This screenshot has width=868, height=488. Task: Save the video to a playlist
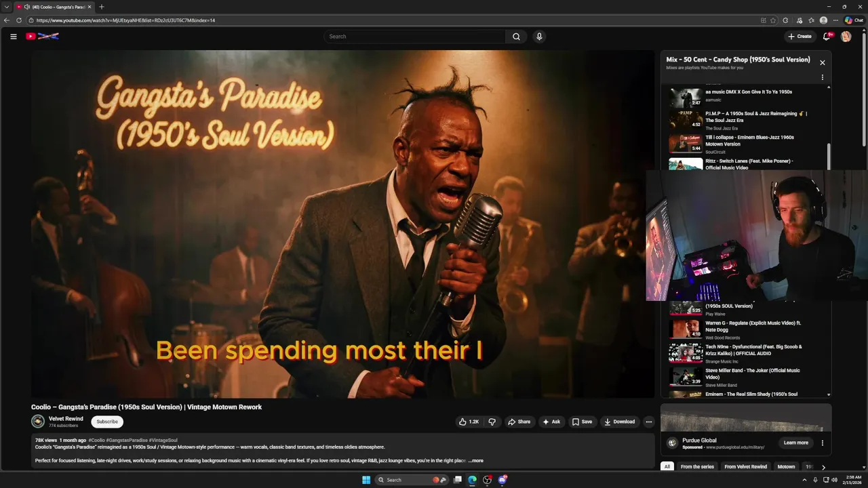pyautogui.click(x=582, y=422)
